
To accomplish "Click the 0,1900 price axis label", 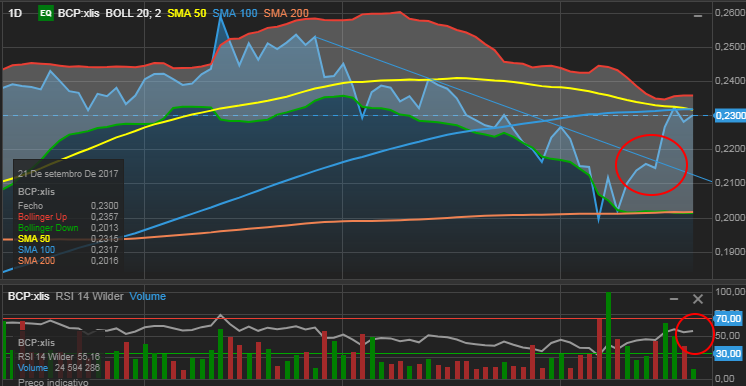I will (729, 252).
